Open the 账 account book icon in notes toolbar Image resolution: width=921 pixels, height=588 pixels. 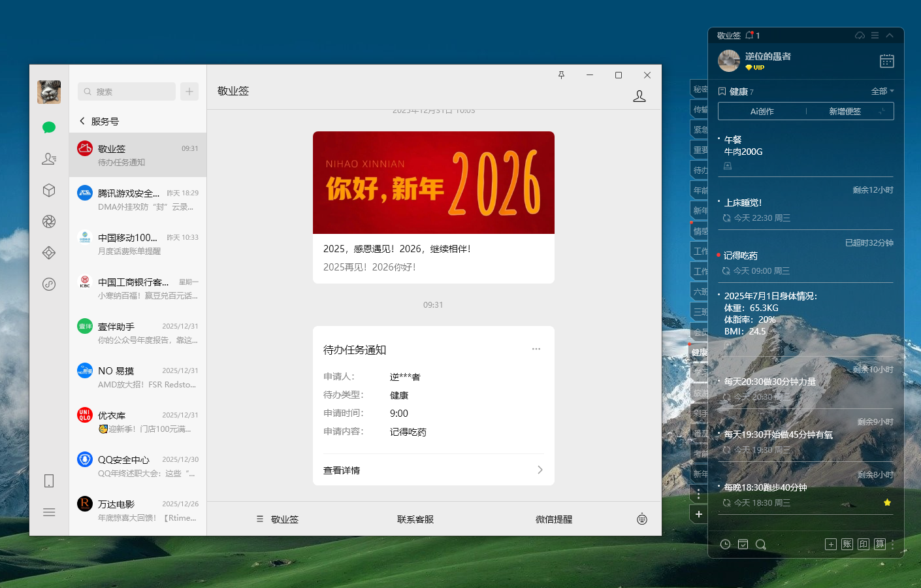[x=847, y=544]
